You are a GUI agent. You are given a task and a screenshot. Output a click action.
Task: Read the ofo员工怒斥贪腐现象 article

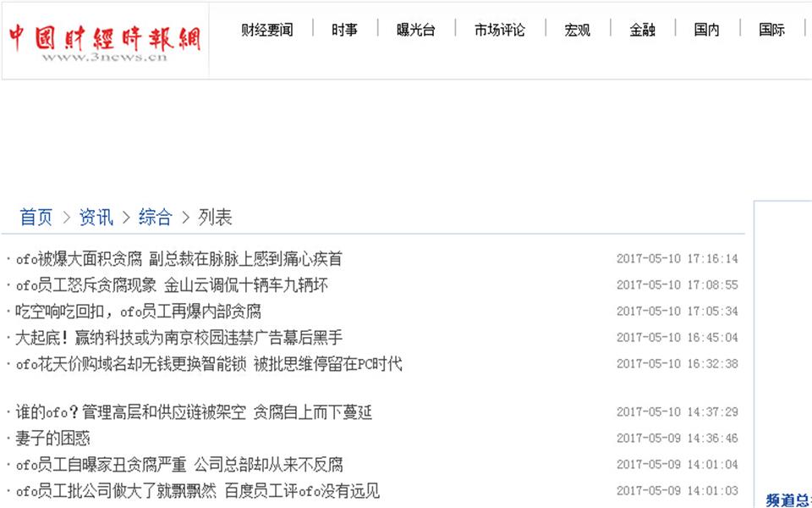pyautogui.click(x=169, y=284)
